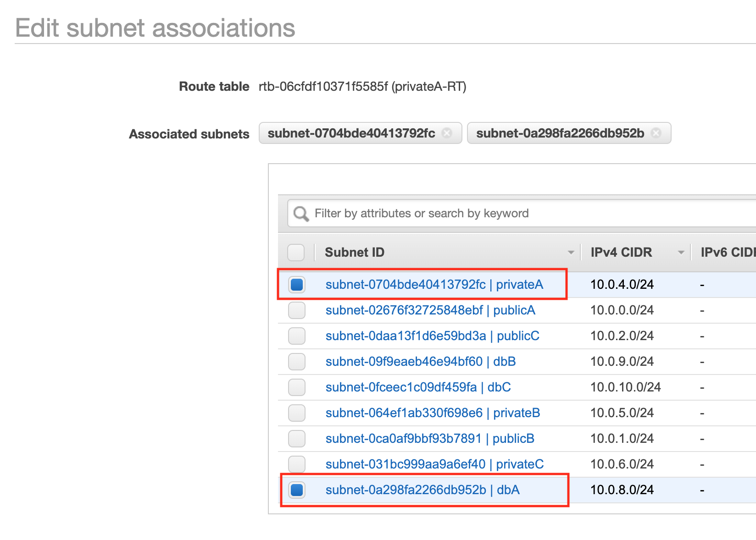Select the dbC subnet checkbox

click(x=297, y=387)
